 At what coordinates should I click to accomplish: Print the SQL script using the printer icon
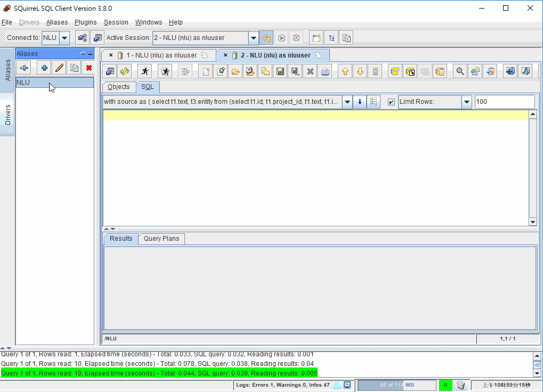coord(325,71)
